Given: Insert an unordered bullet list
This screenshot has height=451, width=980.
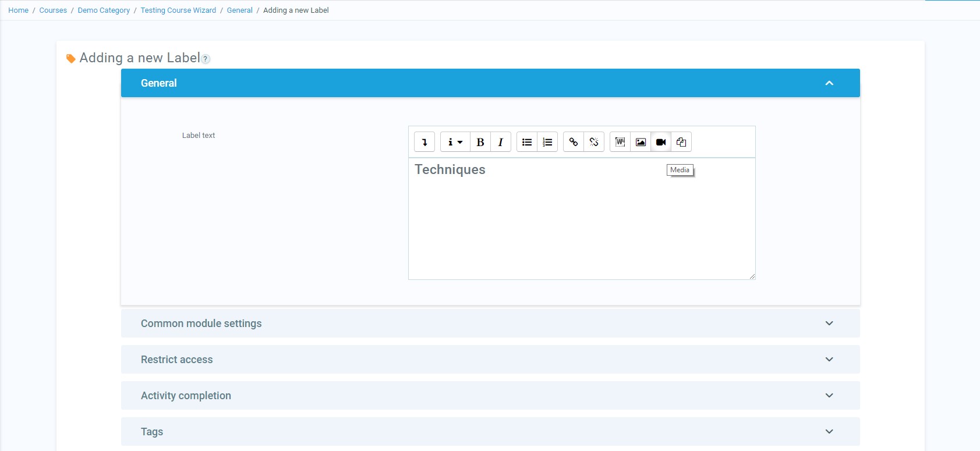Looking at the screenshot, I should [527, 142].
